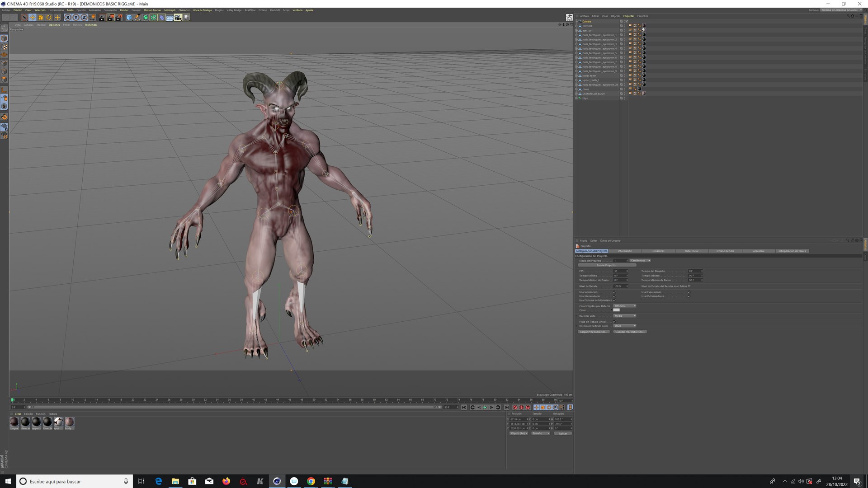This screenshot has height=488, width=868.
Task: Expand the Hips object hierarchy
Action: tap(576, 98)
